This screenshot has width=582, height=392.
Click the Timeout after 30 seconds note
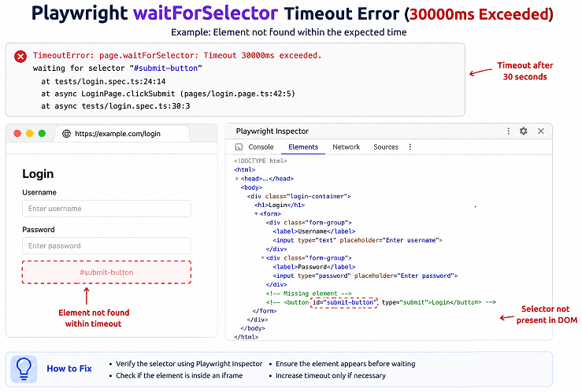pyautogui.click(x=525, y=71)
